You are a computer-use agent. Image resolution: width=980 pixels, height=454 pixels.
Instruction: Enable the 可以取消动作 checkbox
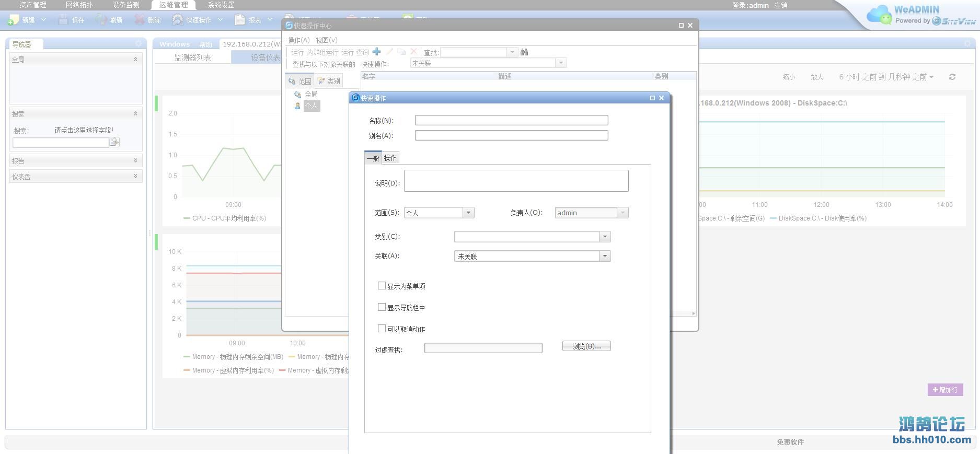(382, 329)
